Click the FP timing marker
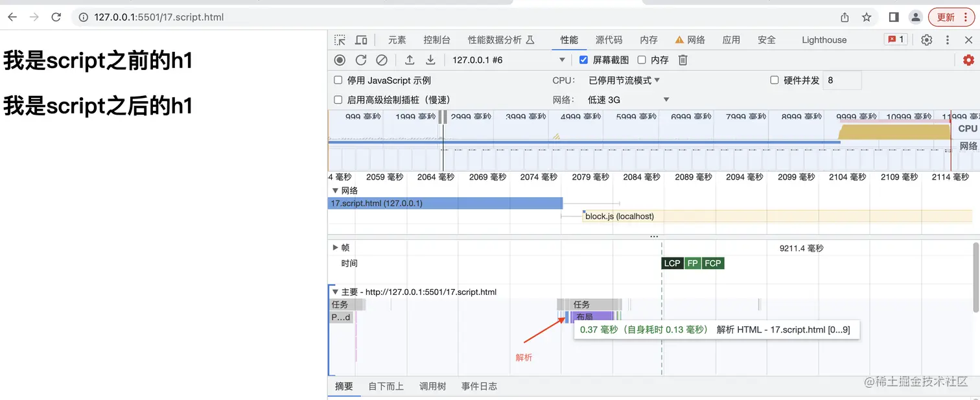This screenshot has height=400, width=980. point(693,263)
